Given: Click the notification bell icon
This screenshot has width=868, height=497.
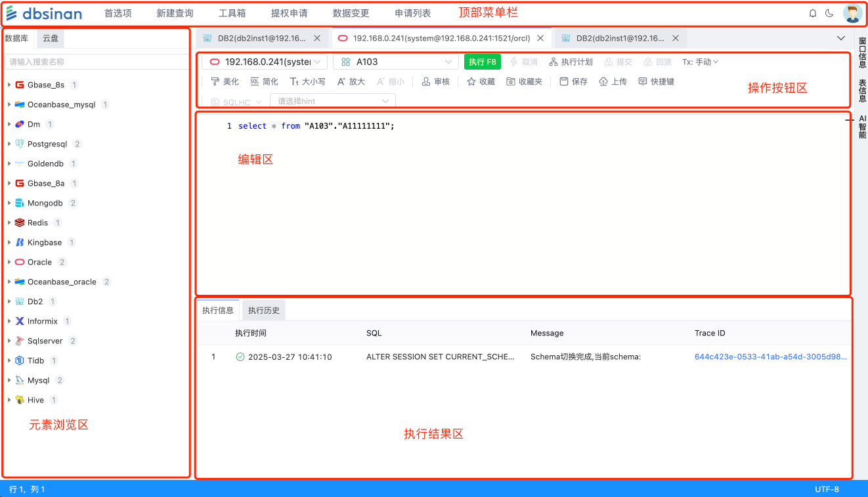Looking at the screenshot, I should [813, 13].
